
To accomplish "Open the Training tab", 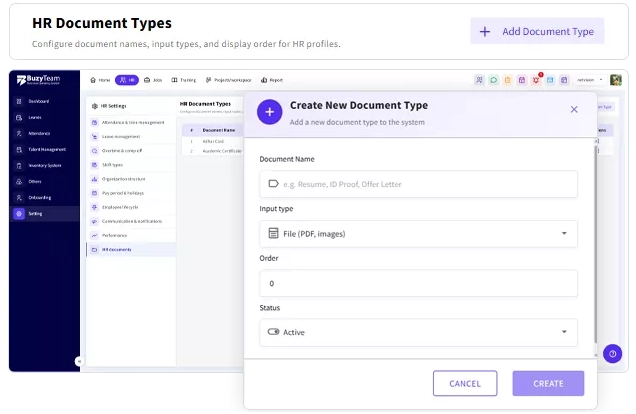I will point(183,80).
